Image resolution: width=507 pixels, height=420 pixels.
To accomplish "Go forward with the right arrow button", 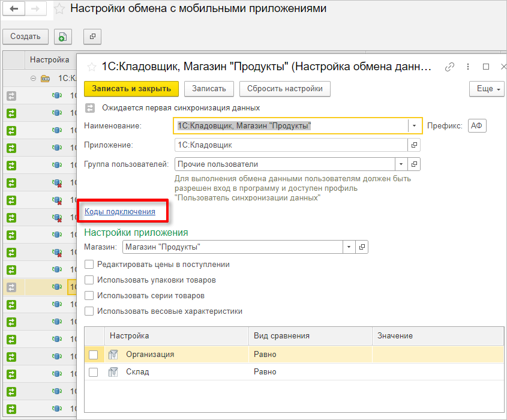I will coord(35,9).
